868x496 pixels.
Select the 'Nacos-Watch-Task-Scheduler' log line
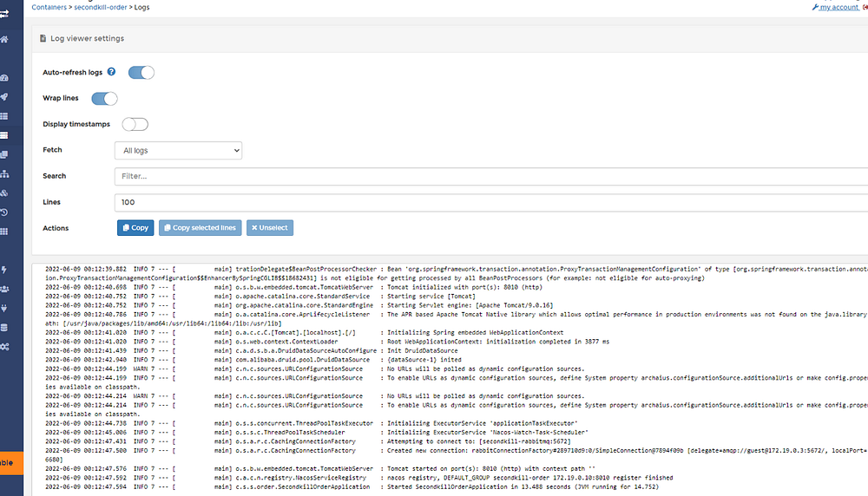point(317,433)
